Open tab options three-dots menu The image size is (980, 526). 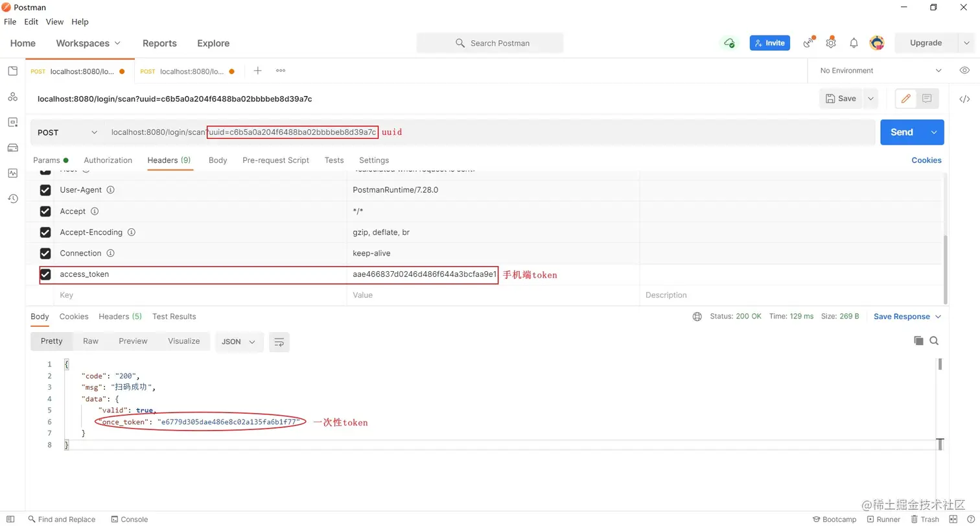click(x=281, y=71)
